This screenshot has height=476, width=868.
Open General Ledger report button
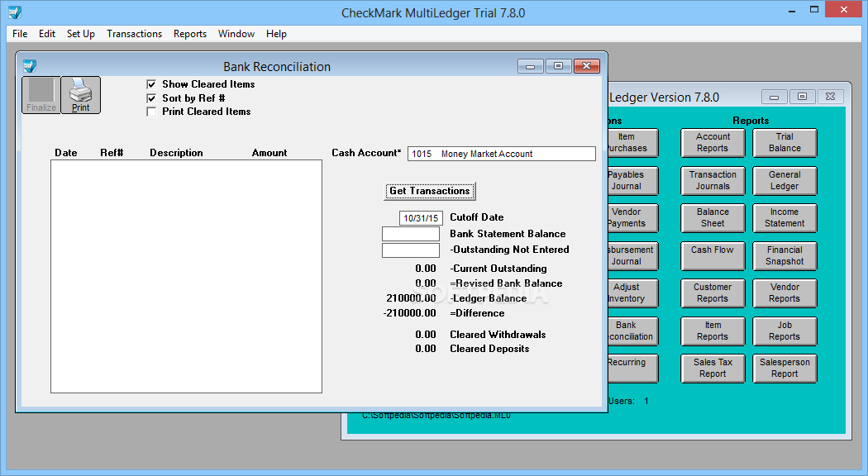tap(785, 180)
